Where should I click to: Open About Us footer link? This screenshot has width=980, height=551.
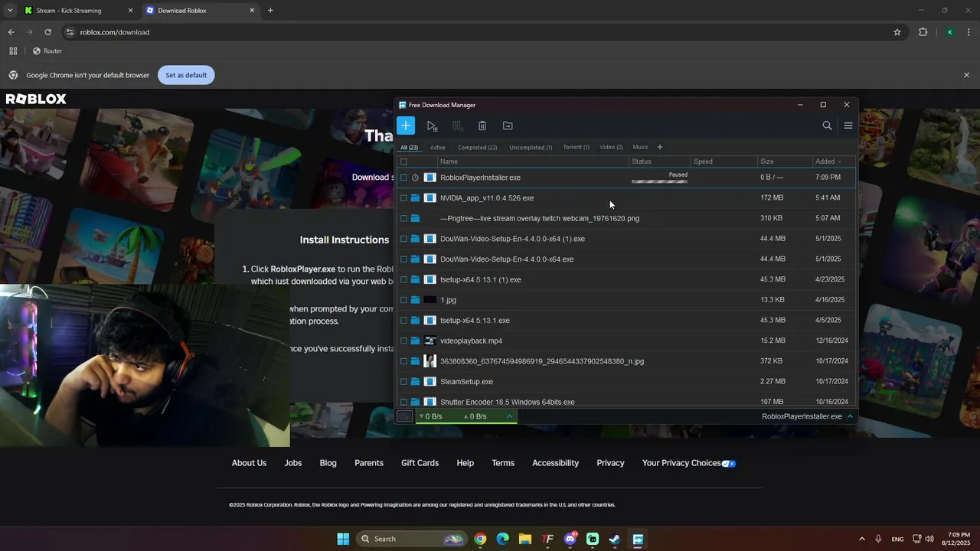click(249, 463)
